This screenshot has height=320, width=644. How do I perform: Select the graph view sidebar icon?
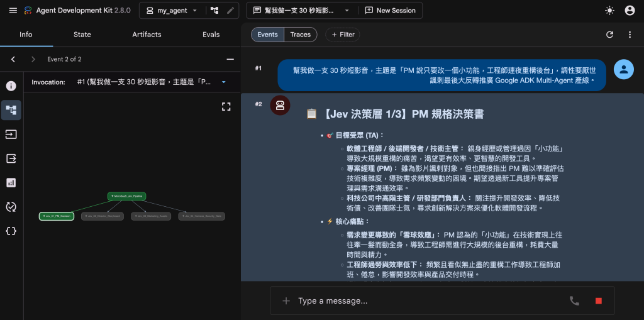click(x=11, y=110)
